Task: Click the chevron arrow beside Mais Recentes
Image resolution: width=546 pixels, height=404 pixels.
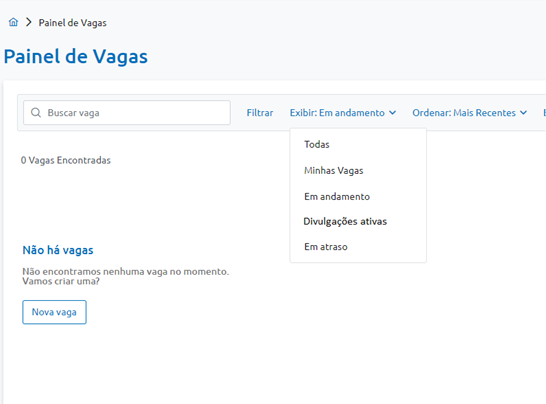Action: (x=523, y=112)
